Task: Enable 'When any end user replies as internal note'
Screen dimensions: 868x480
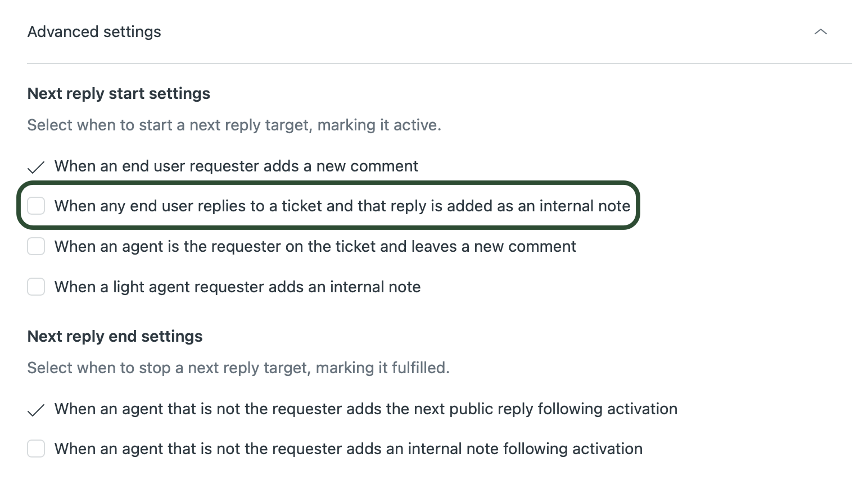Action: point(36,206)
